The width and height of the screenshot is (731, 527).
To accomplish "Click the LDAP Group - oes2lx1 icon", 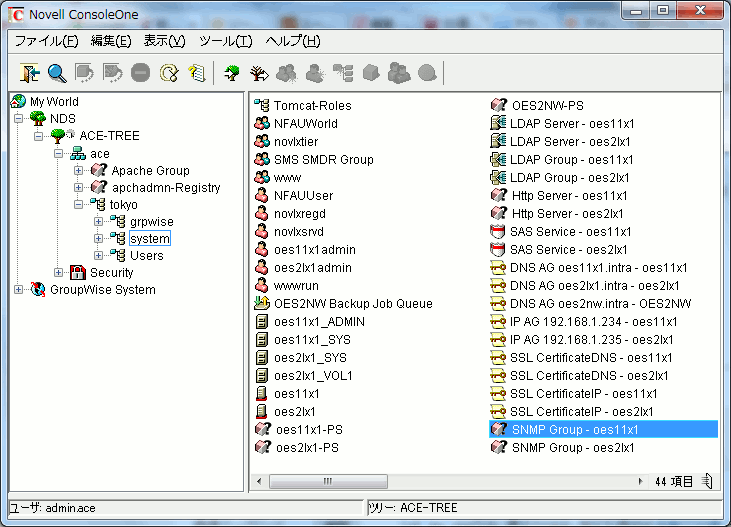I will click(x=498, y=178).
